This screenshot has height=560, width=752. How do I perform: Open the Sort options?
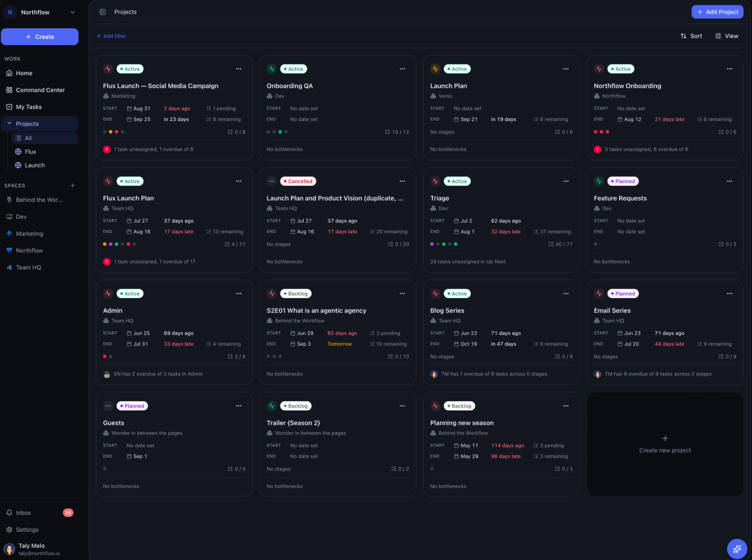pos(691,36)
